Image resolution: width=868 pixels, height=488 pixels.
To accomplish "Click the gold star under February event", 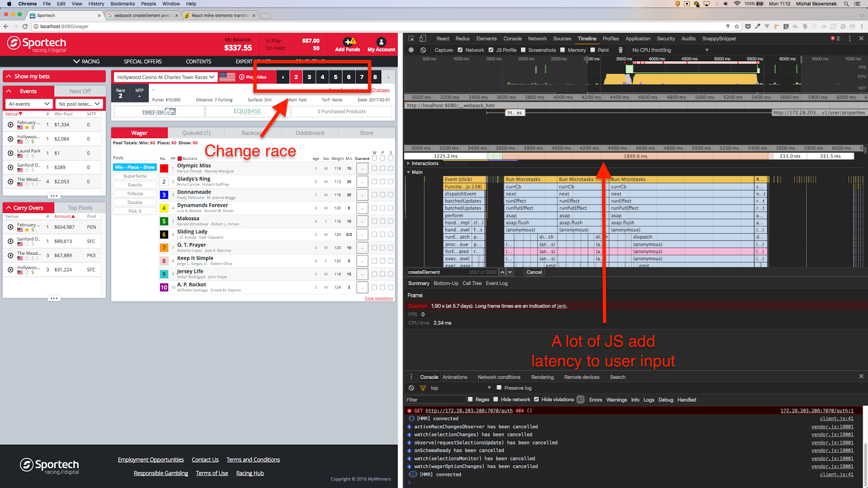I will point(27,127).
